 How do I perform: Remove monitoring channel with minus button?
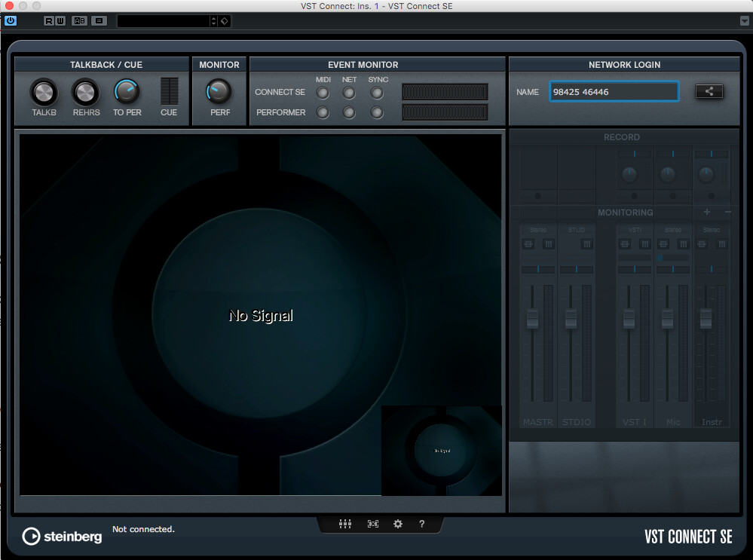point(728,212)
